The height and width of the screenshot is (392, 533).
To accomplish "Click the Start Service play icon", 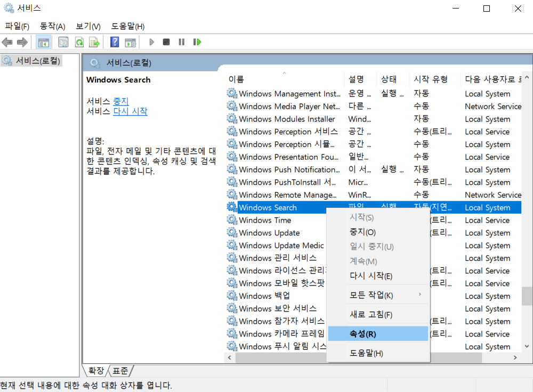I will pos(151,42).
